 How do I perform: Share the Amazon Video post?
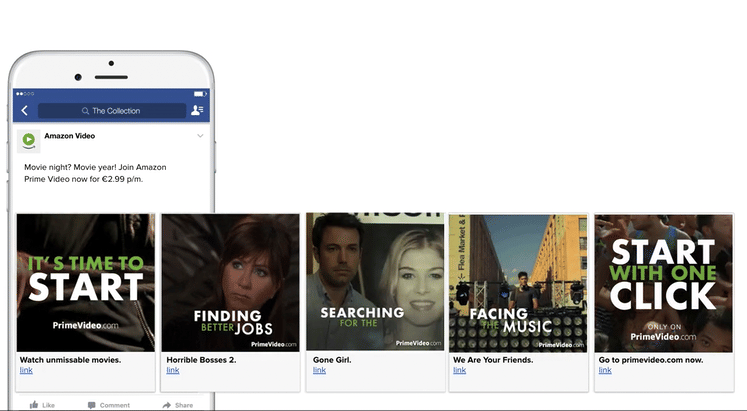[178, 405]
